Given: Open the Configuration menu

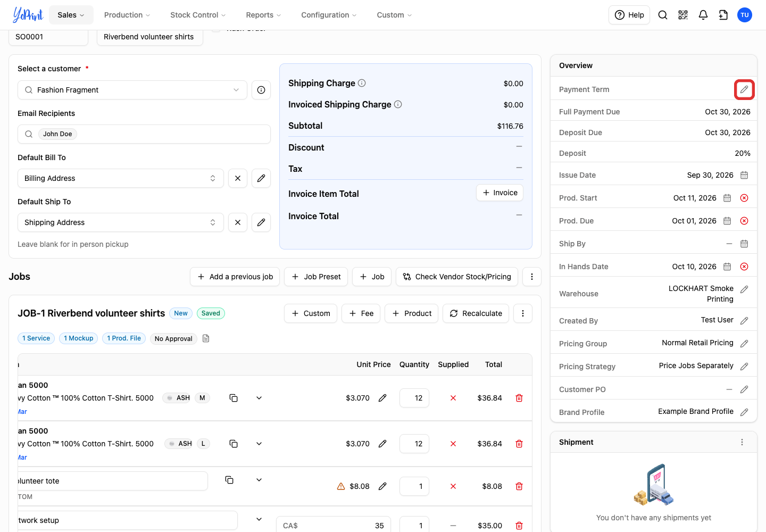Looking at the screenshot, I should [329, 15].
